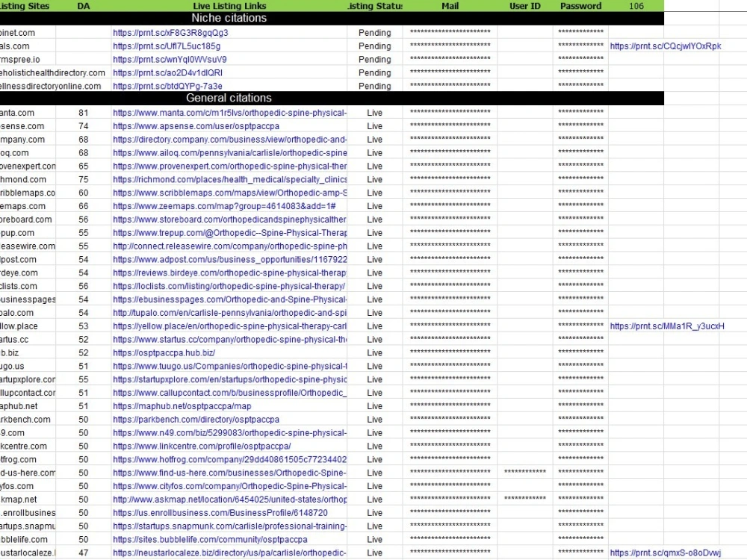Open the tuugo.us Companies link
This screenshot has width=747, height=560.
(x=229, y=366)
